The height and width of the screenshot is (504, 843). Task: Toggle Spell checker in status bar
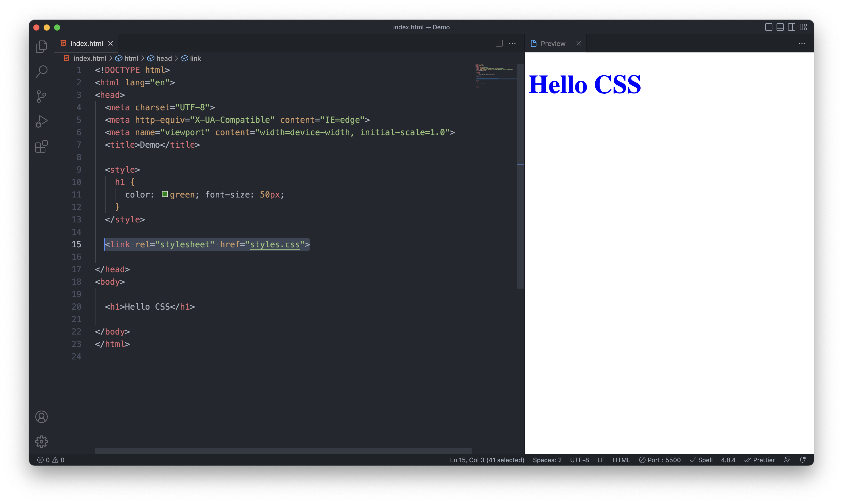tap(701, 460)
